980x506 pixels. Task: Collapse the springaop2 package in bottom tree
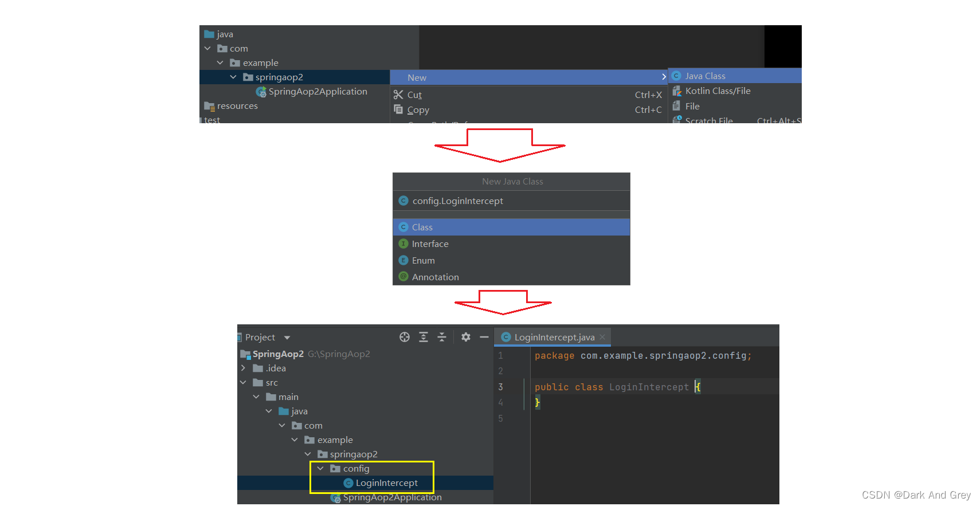point(308,454)
